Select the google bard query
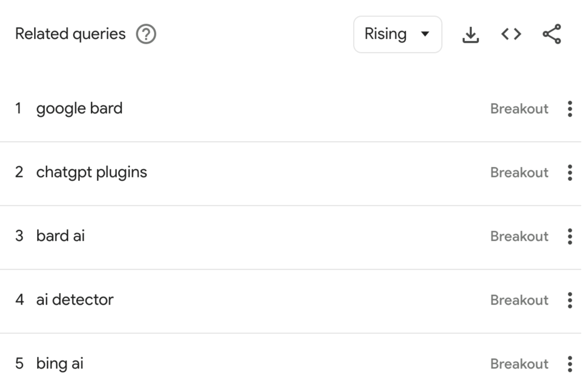 pos(79,108)
